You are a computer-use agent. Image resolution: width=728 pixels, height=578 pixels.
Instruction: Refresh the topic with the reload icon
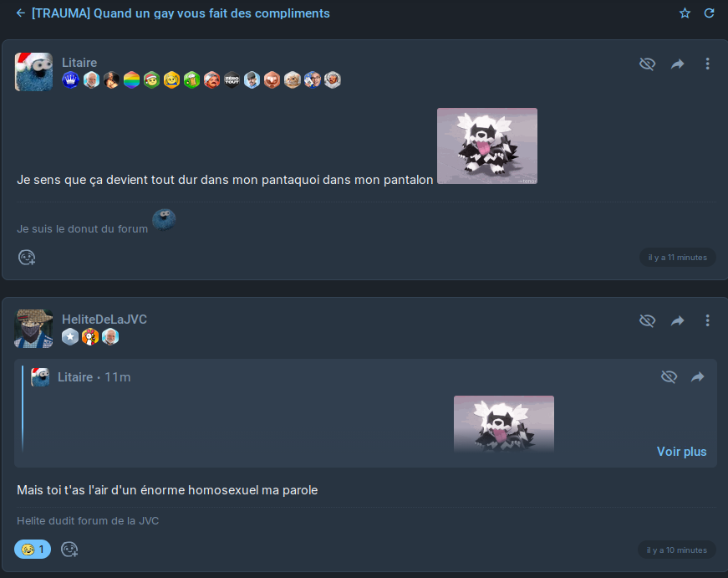click(x=709, y=13)
